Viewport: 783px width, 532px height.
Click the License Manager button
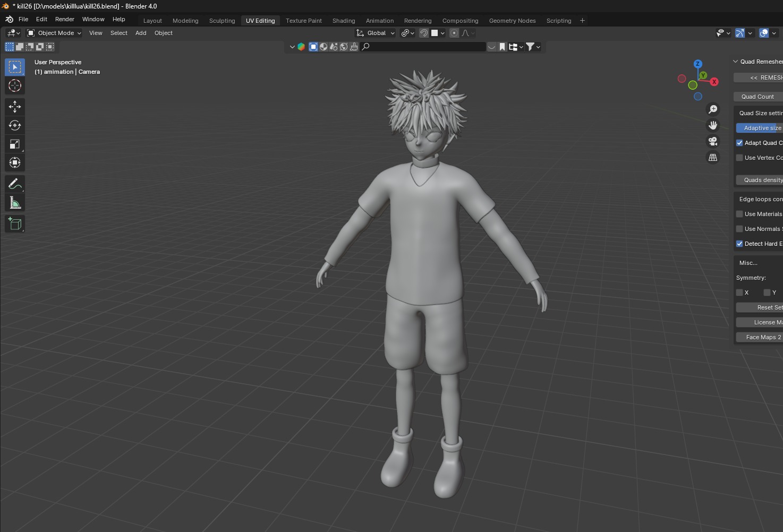coord(760,322)
